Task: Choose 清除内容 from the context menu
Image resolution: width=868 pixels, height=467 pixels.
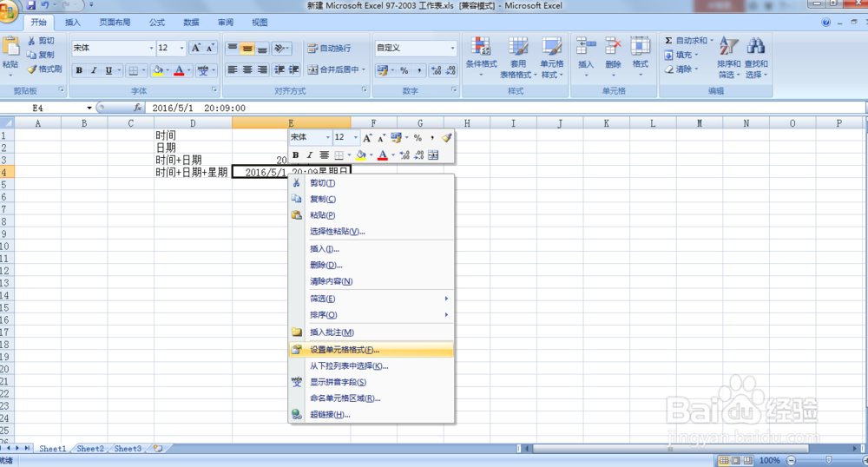Action: [x=371, y=281]
